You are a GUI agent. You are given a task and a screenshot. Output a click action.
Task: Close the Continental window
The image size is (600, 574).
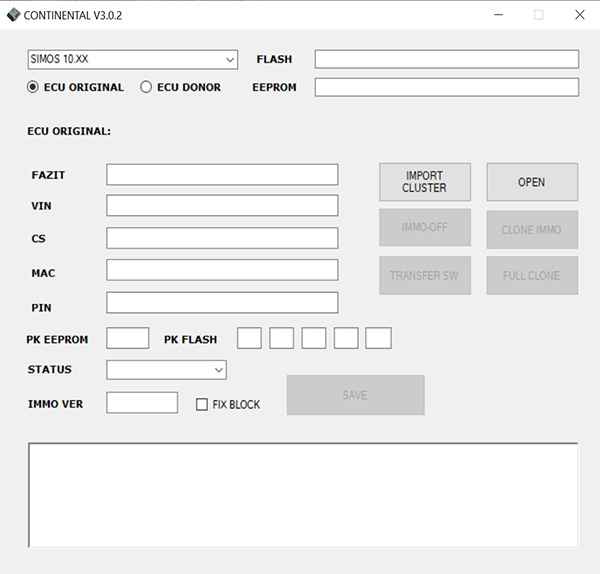point(580,15)
